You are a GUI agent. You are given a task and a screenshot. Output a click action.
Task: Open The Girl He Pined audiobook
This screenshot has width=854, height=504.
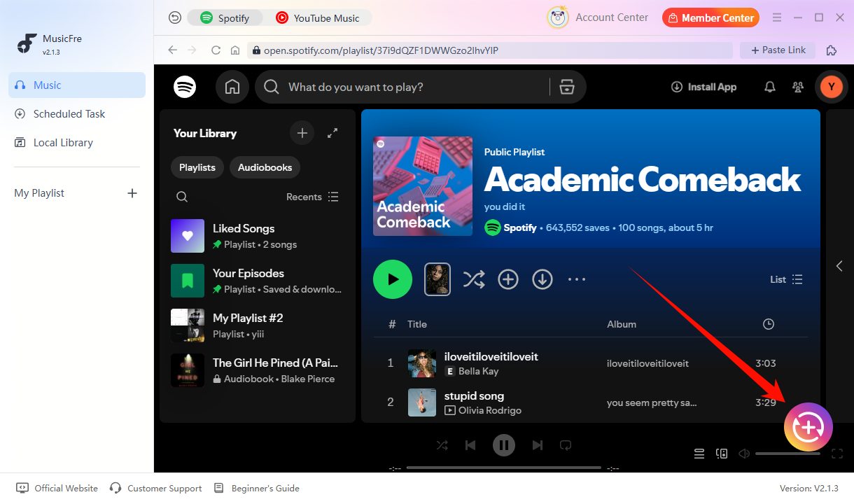[258, 370]
